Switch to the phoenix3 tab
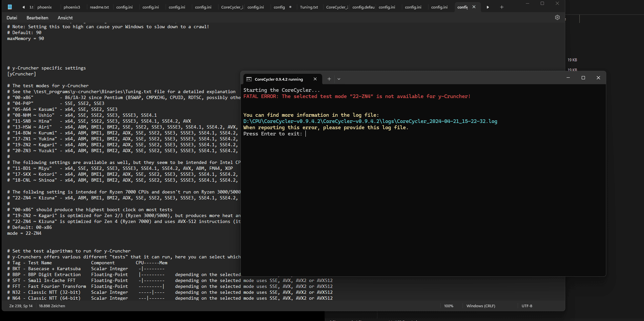 tap(72, 7)
